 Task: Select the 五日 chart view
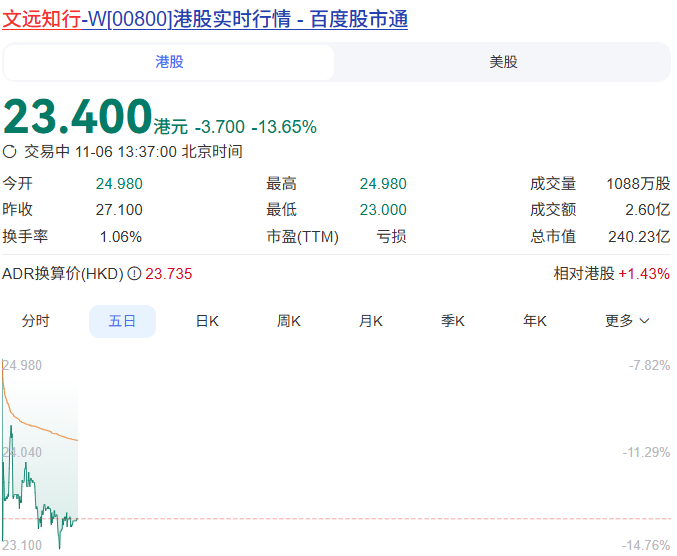pyautogui.click(x=122, y=321)
